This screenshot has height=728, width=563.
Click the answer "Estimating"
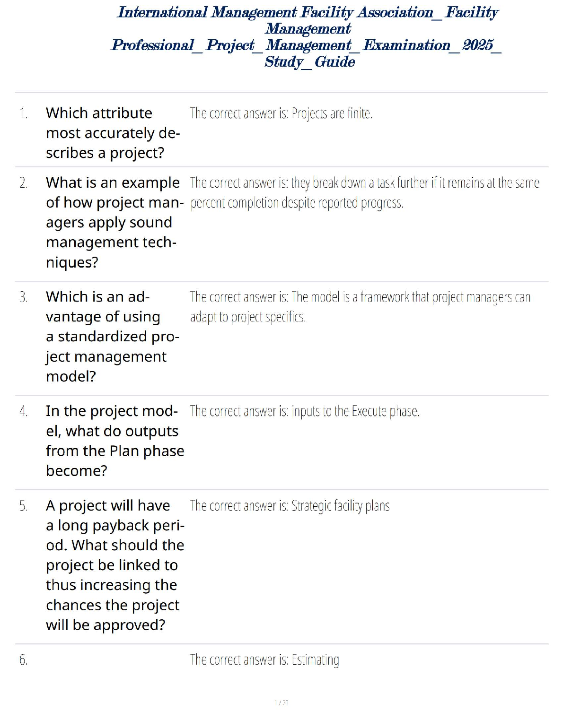(264, 659)
